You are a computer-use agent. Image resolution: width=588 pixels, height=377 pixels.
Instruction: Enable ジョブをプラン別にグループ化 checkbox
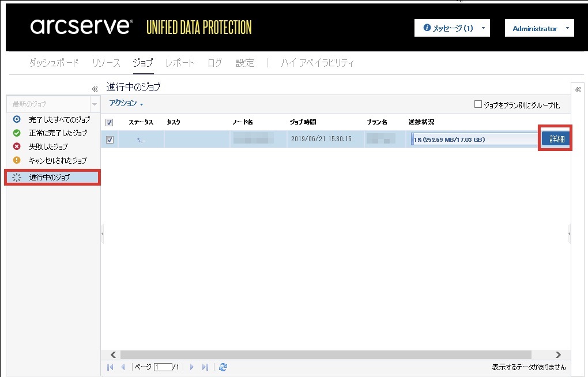tap(477, 104)
